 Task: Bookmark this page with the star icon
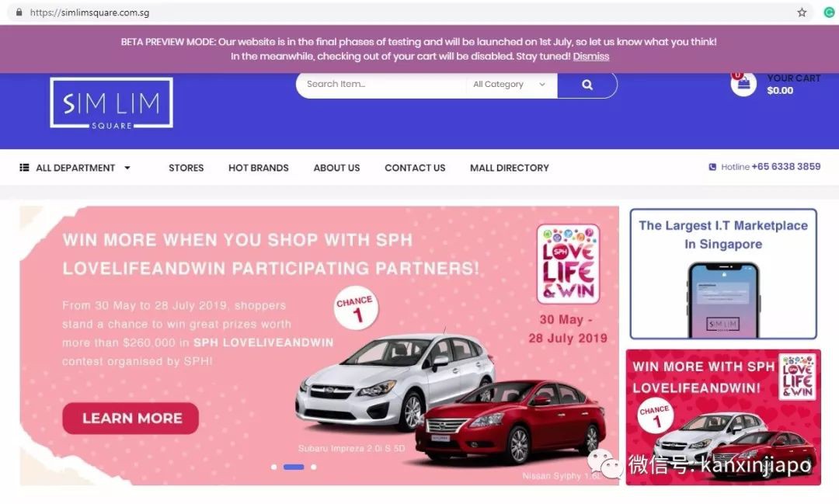pyautogui.click(x=802, y=12)
